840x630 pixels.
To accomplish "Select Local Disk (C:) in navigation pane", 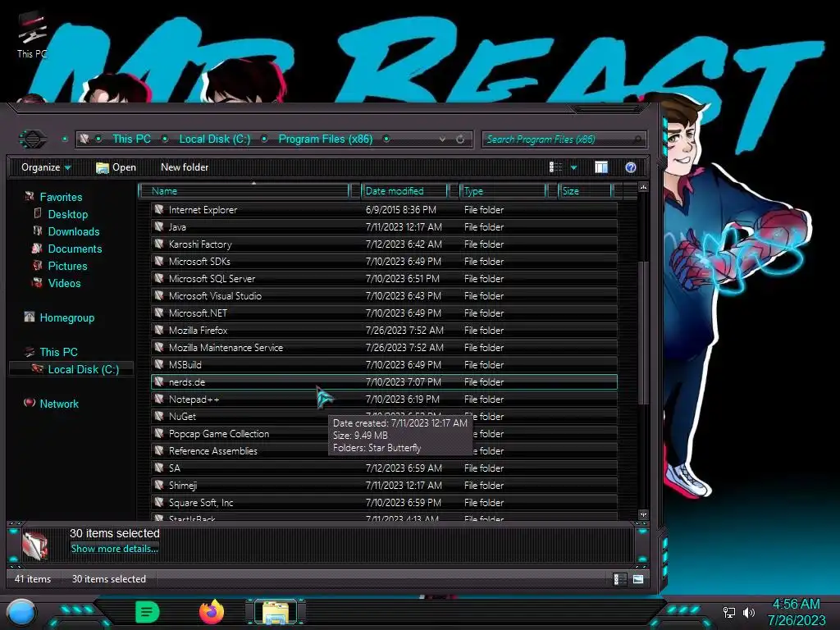I will 83,369.
